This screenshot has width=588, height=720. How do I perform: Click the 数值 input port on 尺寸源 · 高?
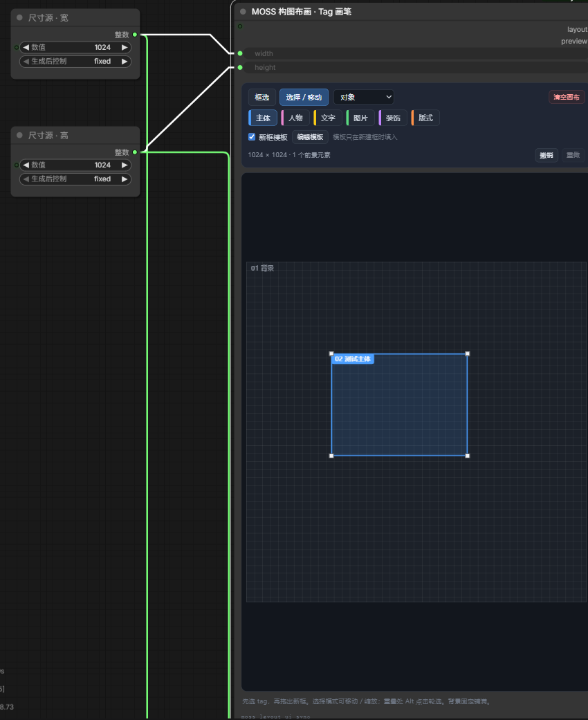(17, 165)
